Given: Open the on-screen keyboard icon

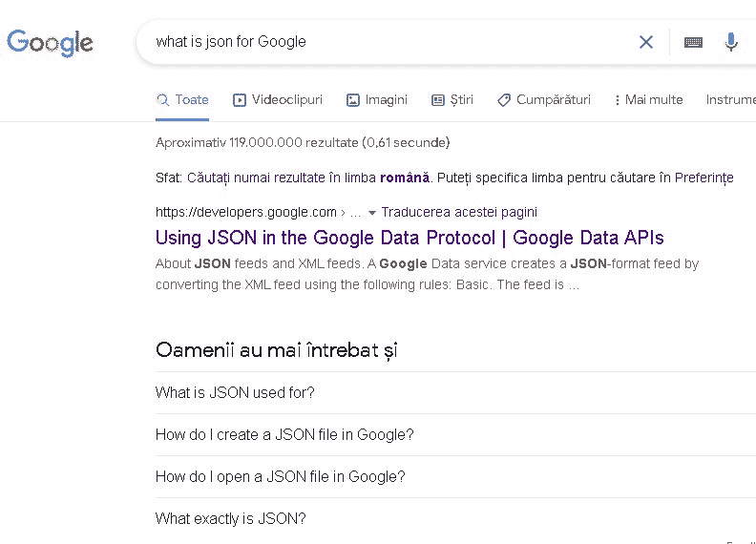Looking at the screenshot, I should (x=693, y=42).
